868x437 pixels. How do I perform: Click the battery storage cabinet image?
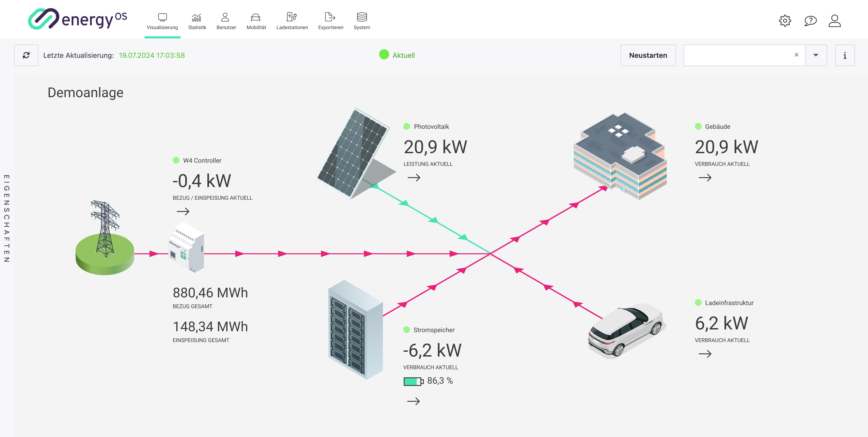click(x=355, y=330)
